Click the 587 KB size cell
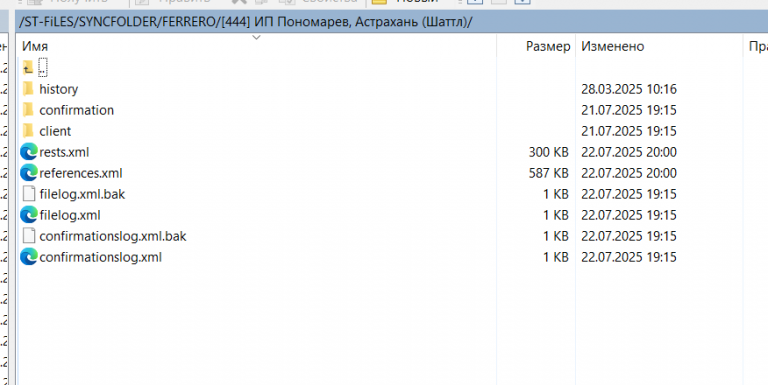Screen dimensions: 768x385 pyautogui.click(x=549, y=173)
